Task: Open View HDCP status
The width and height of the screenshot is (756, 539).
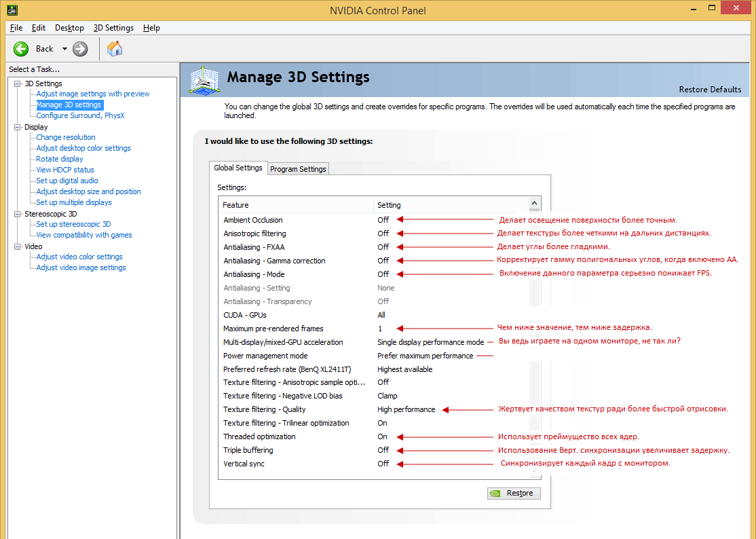Action: 65,170
